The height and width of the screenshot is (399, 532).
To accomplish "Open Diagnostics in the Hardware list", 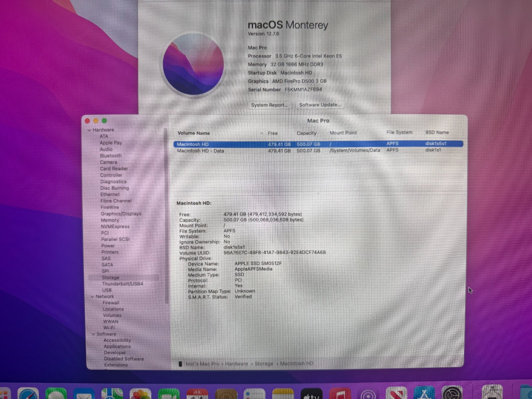I will pyautogui.click(x=113, y=182).
